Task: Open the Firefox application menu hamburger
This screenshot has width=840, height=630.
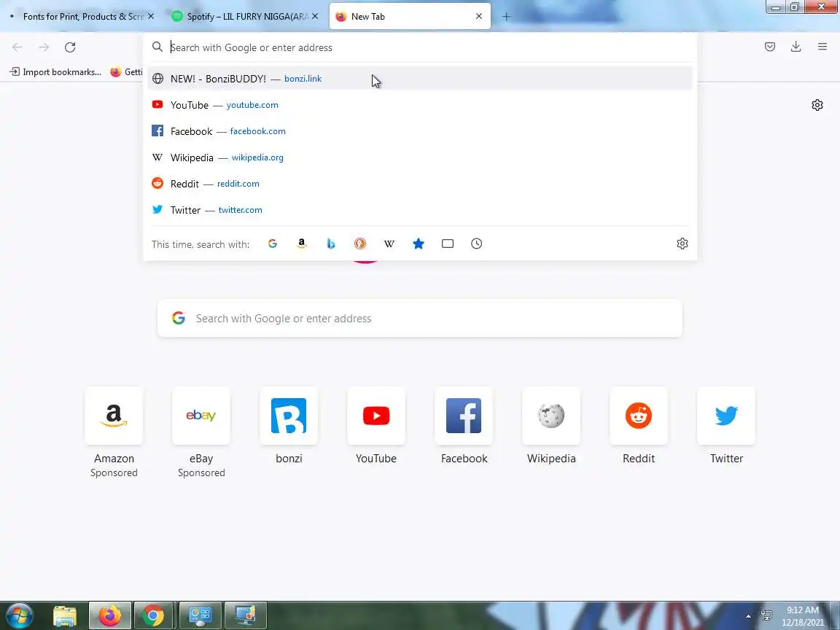Action: point(822,47)
